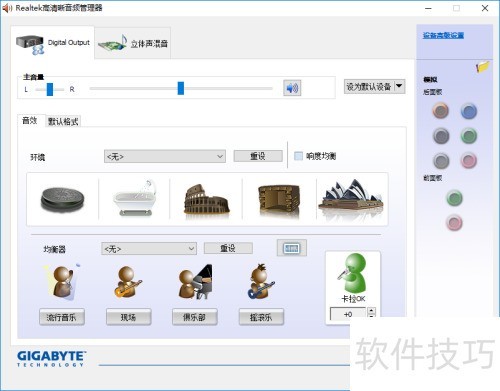Screen dimensions: 500x391
Task: Click the rock guitarist figure icon
Action: 262,282
